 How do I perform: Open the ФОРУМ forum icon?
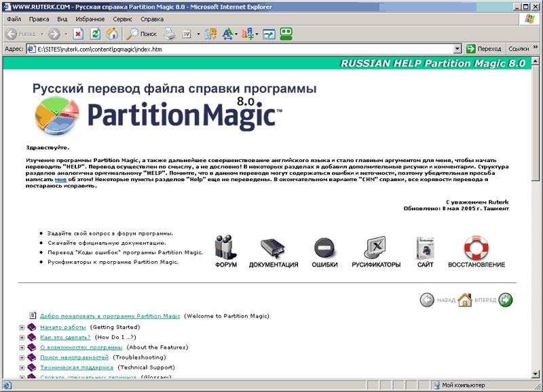pyautogui.click(x=225, y=248)
